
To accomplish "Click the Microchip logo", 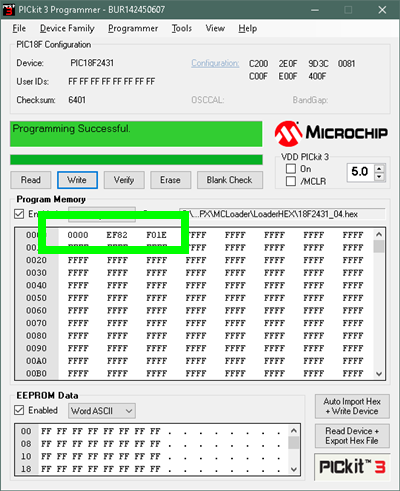I will (331, 134).
